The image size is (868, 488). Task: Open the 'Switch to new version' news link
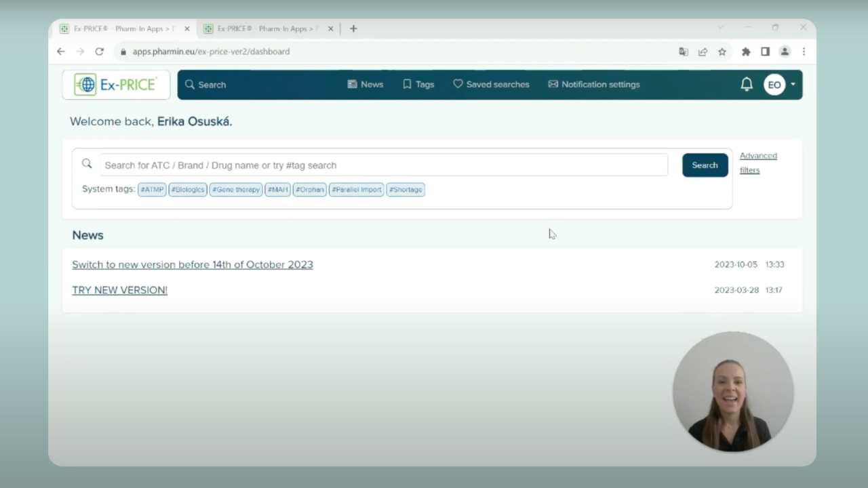(193, 264)
